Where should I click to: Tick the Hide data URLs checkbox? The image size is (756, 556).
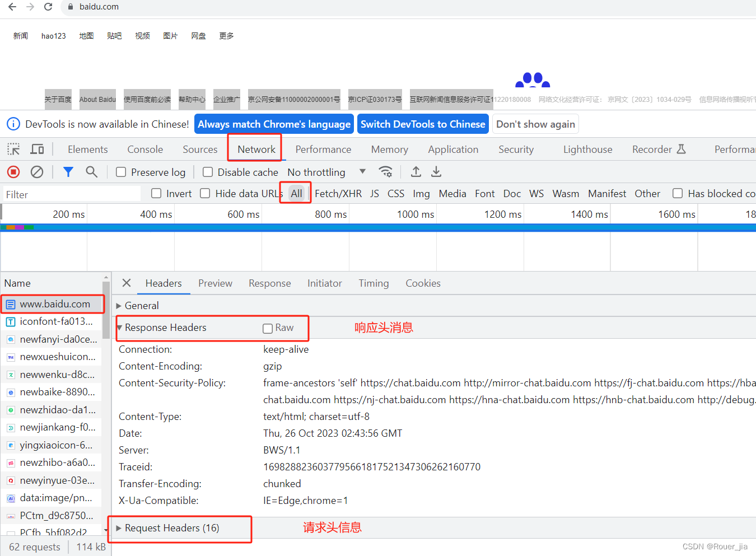[205, 193]
